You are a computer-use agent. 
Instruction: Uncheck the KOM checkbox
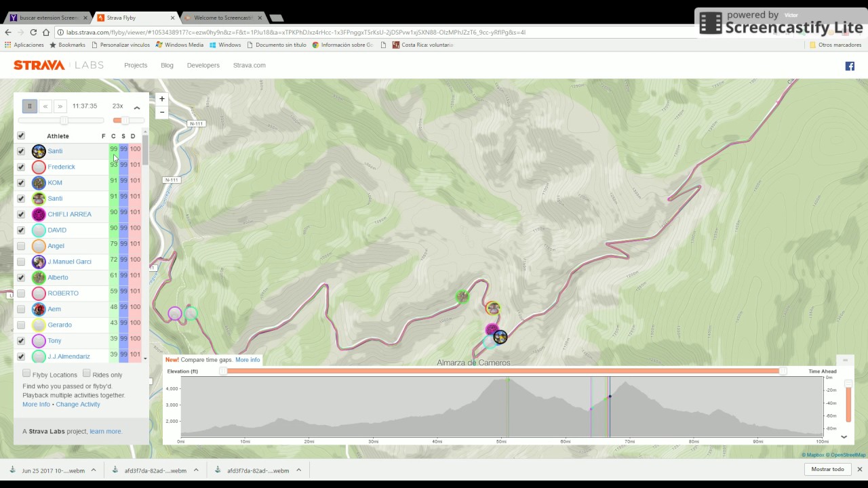[x=21, y=182]
